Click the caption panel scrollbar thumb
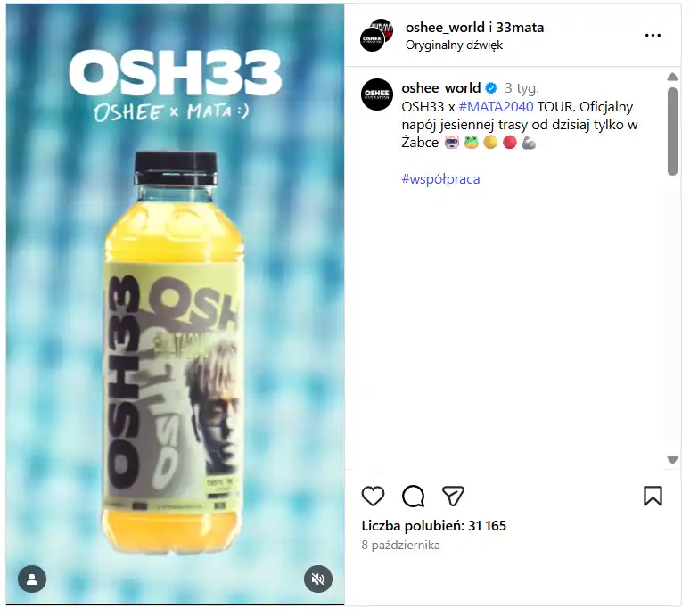Screen dimensions: 690x616 pos(672,131)
